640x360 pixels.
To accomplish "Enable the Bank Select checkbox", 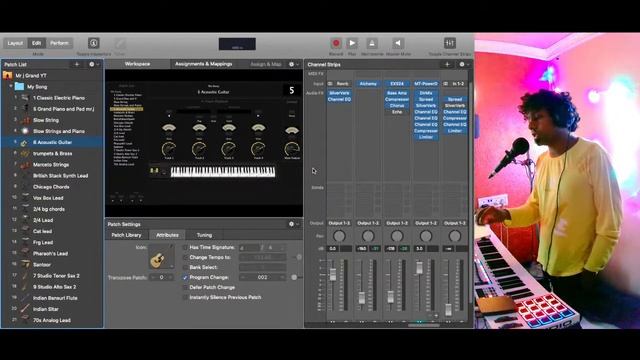I will tap(185, 267).
